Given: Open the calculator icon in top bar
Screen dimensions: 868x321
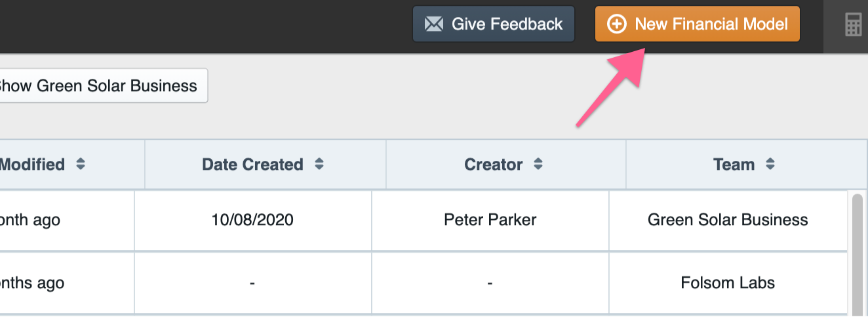Looking at the screenshot, I should click(853, 25).
